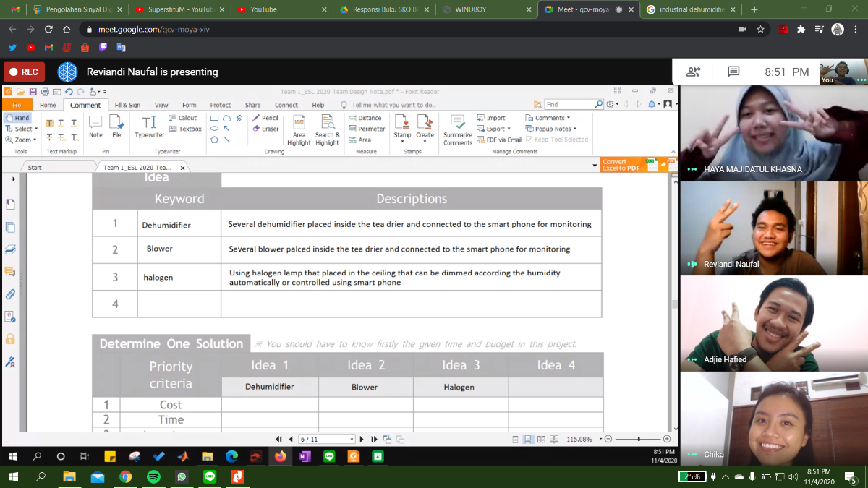This screenshot has width=868, height=488.
Task: Open Meet chat panel icon
Action: [x=733, y=72]
